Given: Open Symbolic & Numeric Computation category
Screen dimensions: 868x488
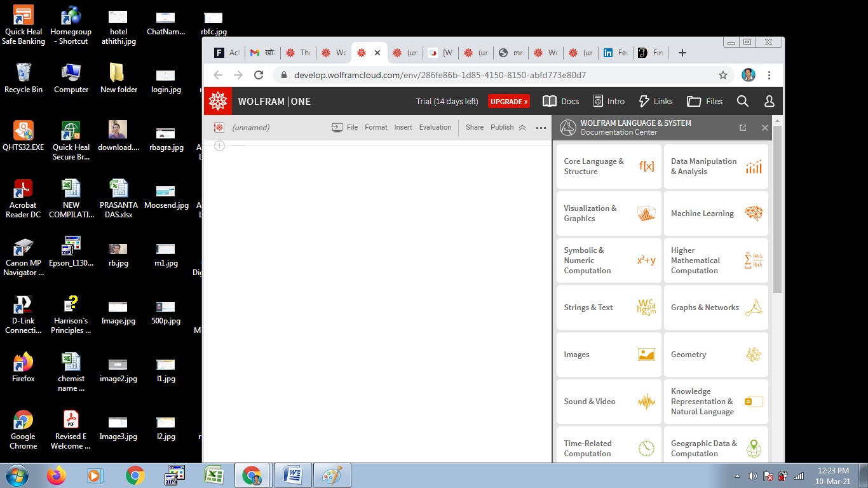Looking at the screenshot, I should coord(609,261).
